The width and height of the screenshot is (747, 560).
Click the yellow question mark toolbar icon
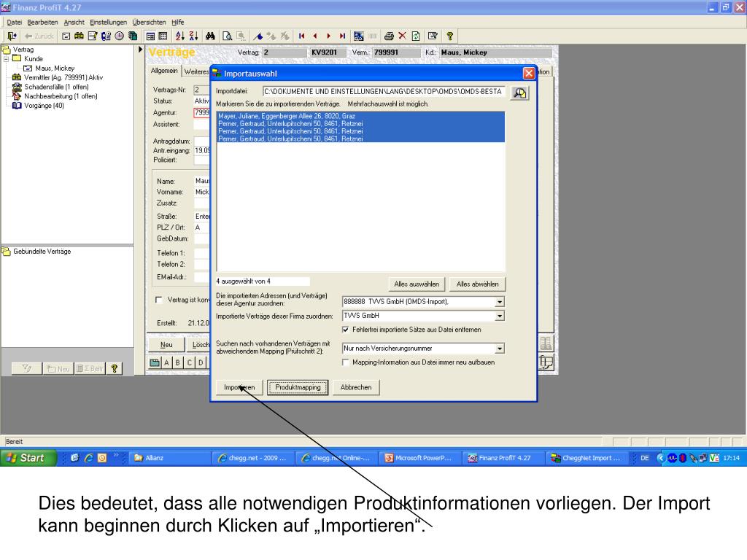pyautogui.click(x=449, y=36)
